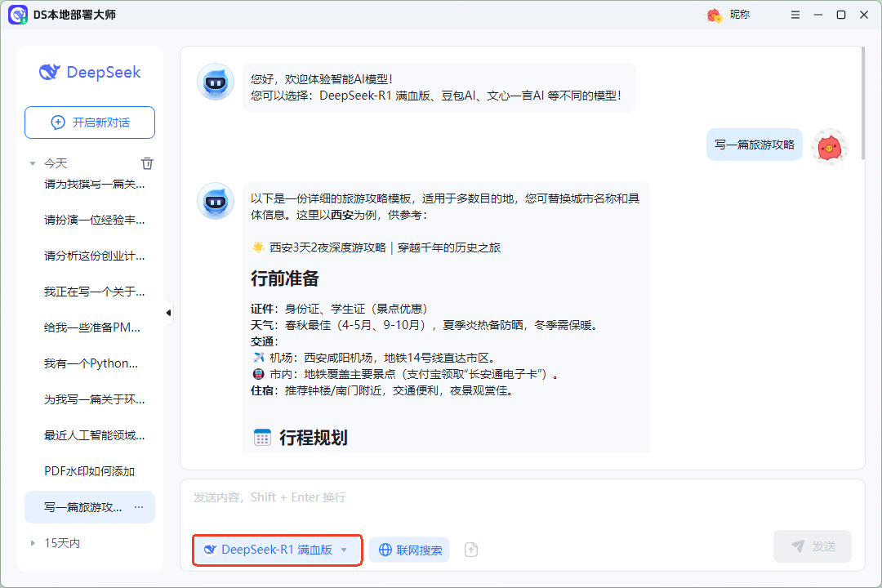Open the hamburger menu in the title bar
Image resolution: width=882 pixels, height=588 pixels.
coord(795,15)
